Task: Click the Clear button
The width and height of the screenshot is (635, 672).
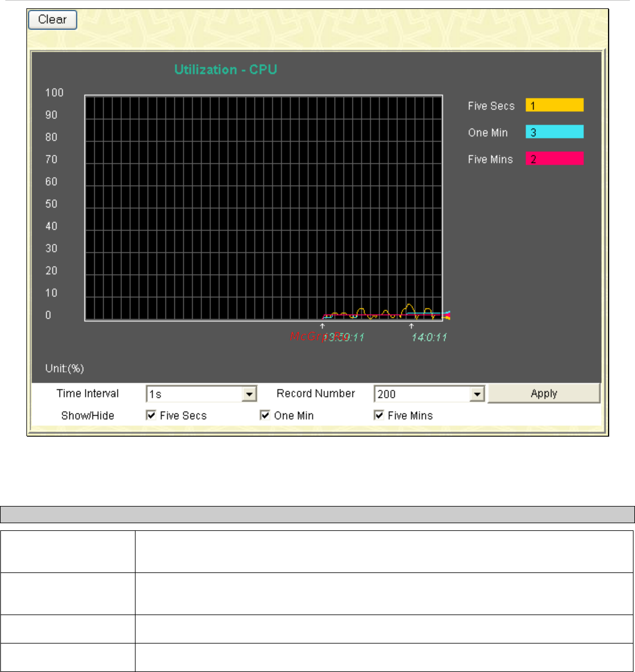Action: (52, 20)
